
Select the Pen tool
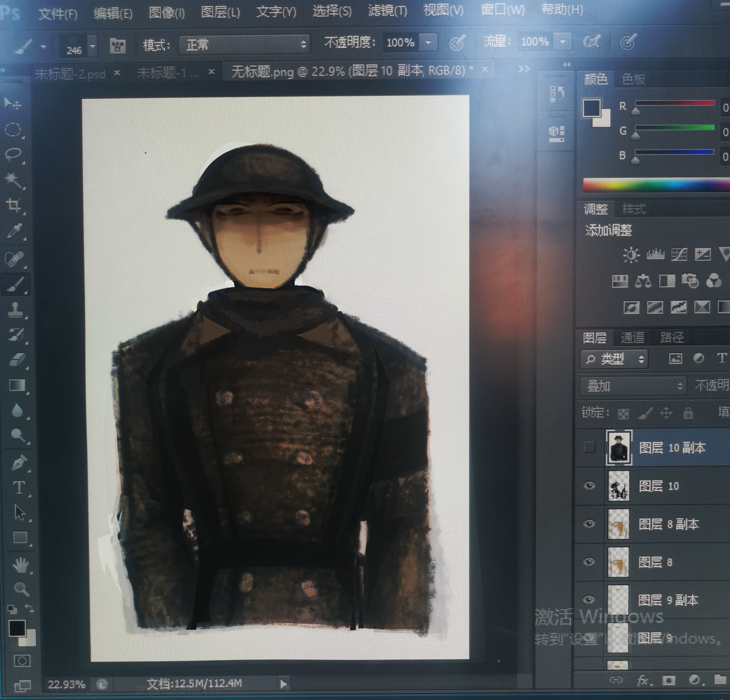click(x=19, y=462)
